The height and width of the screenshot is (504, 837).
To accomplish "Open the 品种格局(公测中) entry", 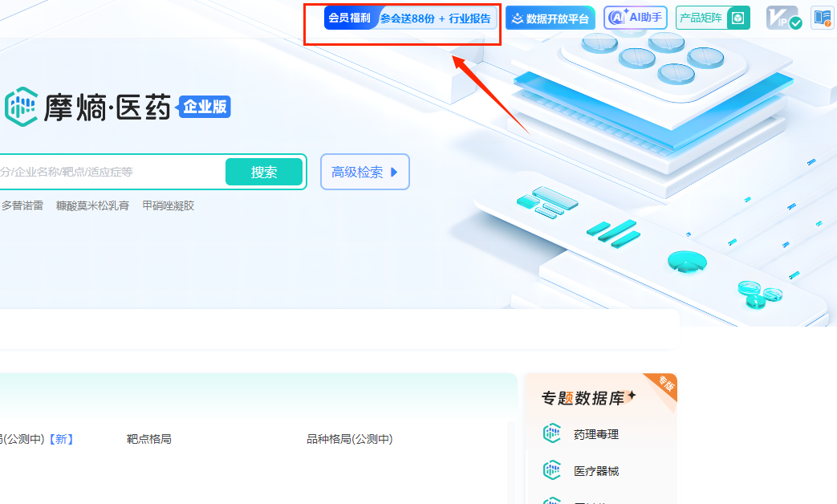I will coord(350,439).
